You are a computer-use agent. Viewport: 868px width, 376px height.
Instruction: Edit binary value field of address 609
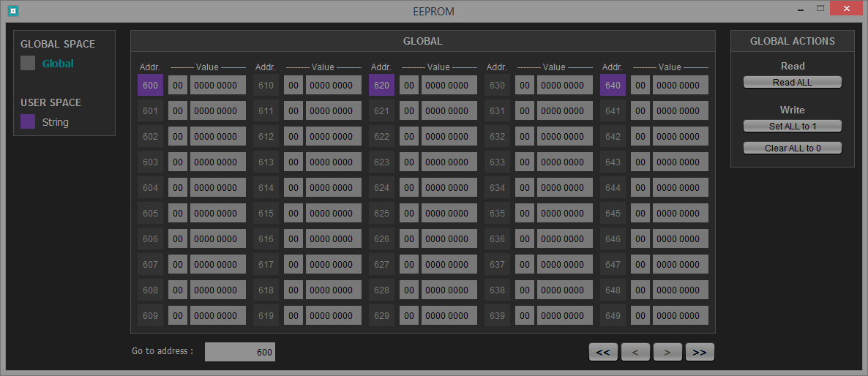tap(218, 315)
